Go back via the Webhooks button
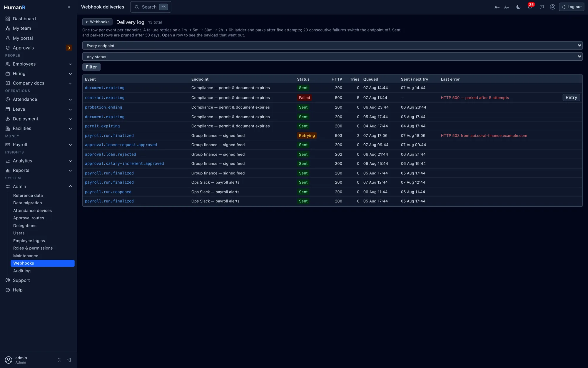 [97, 22]
